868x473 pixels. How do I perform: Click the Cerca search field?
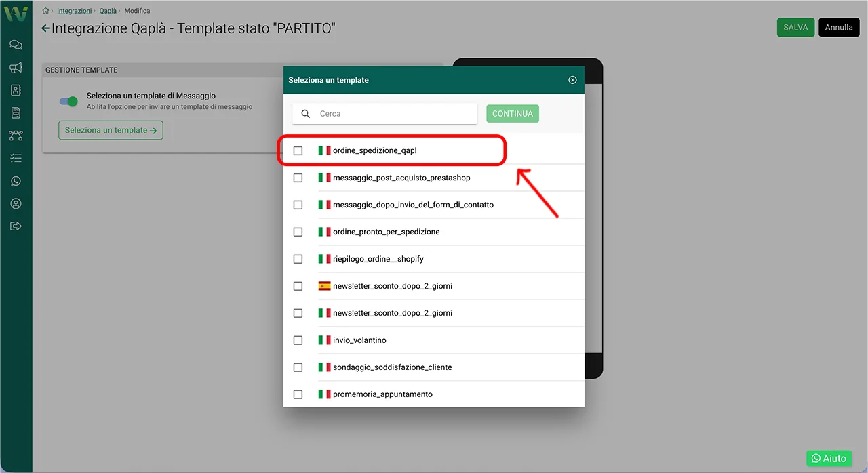pos(393,114)
